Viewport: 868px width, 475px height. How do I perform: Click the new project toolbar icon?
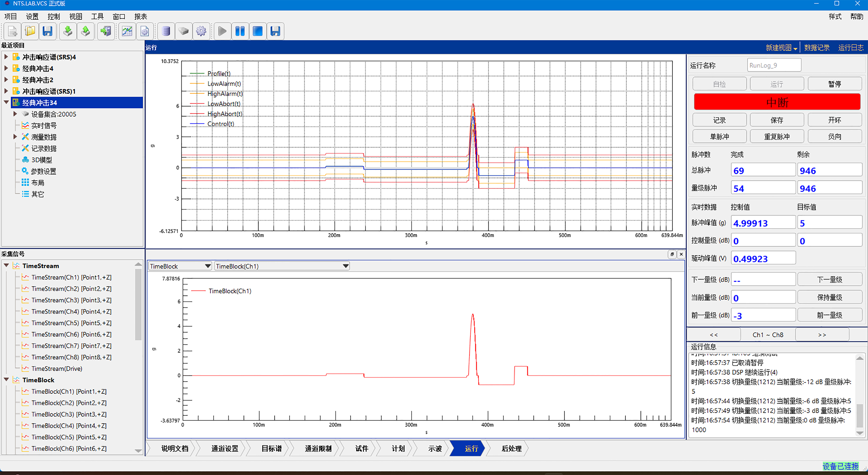click(x=12, y=31)
